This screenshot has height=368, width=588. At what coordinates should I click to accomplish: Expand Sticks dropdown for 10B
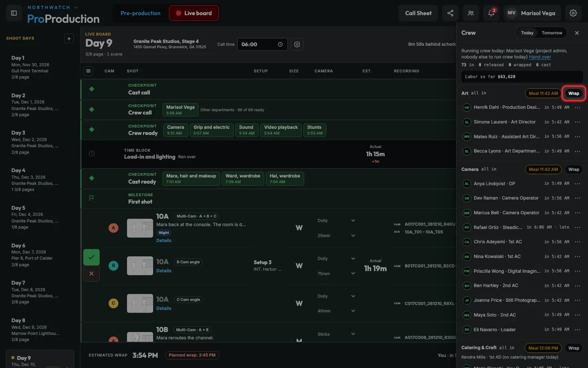336,334
